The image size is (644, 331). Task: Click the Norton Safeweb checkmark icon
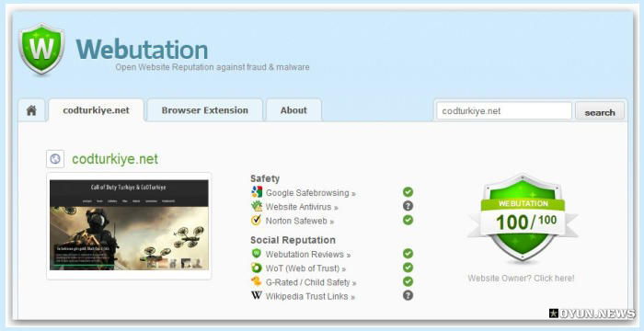tap(257, 220)
